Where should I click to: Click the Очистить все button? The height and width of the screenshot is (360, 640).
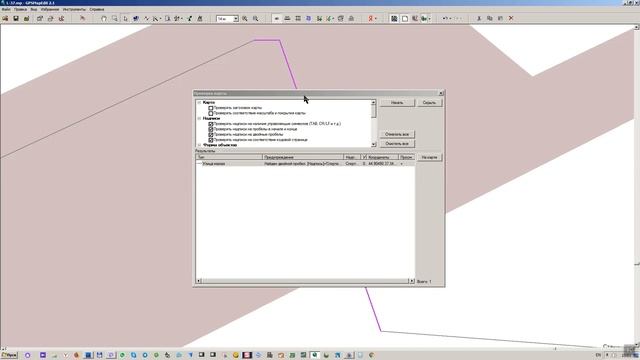click(x=397, y=144)
